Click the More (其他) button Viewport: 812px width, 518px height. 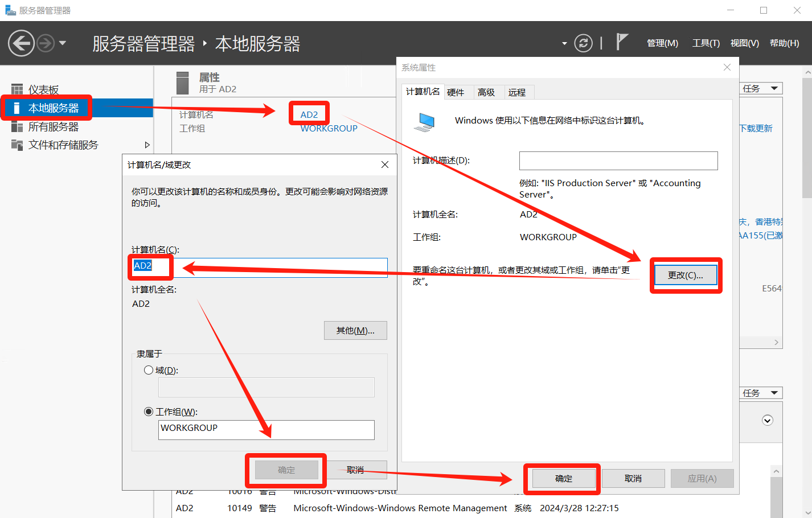[x=355, y=330]
